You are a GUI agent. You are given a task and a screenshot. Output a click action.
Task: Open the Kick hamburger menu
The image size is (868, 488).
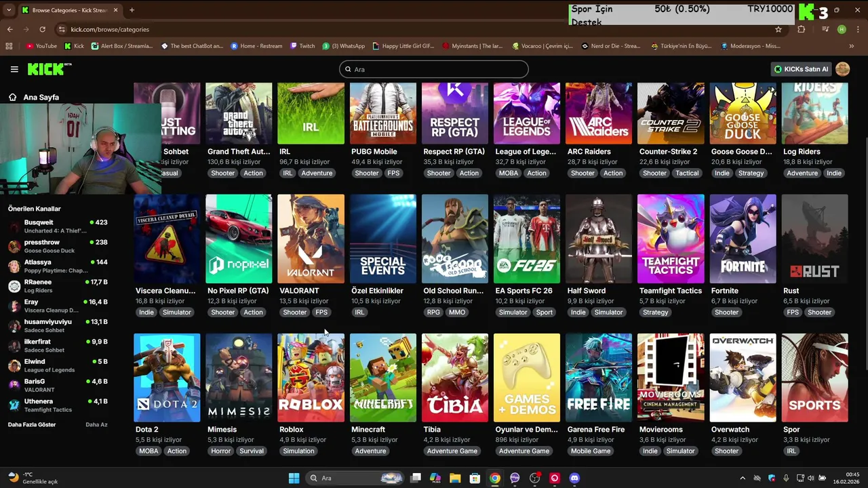pyautogui.click(x=14, y=69)
